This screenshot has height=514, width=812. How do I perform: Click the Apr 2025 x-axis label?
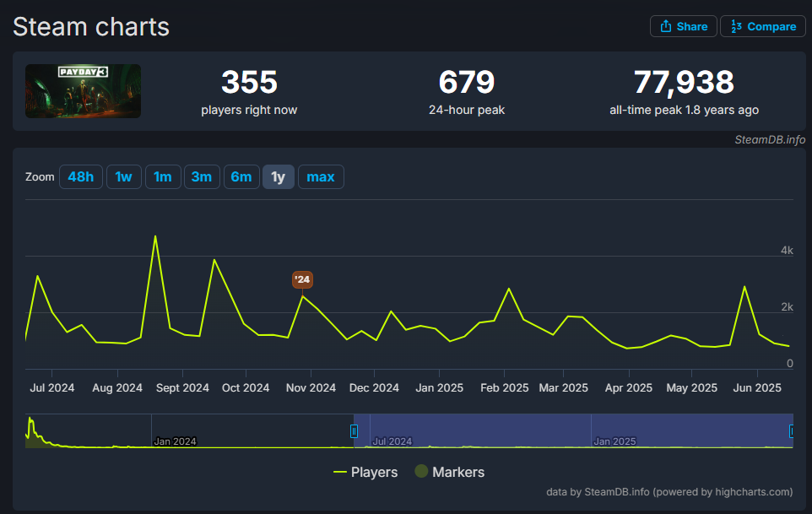pyautogui.click(x=629, y=387)
